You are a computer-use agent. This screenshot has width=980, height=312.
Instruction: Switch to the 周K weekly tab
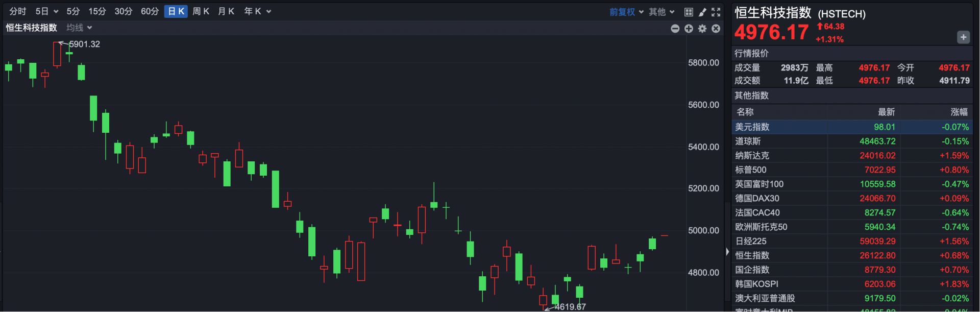201,11
